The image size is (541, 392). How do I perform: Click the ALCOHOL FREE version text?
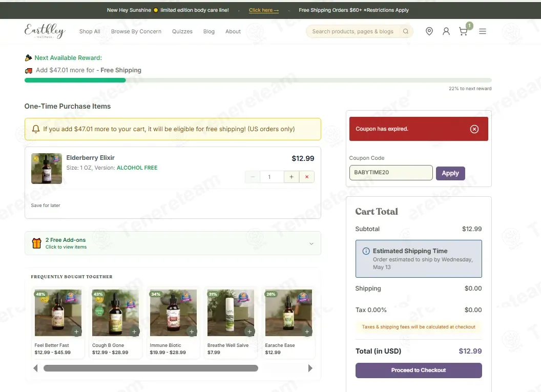[x=137, y=168]
